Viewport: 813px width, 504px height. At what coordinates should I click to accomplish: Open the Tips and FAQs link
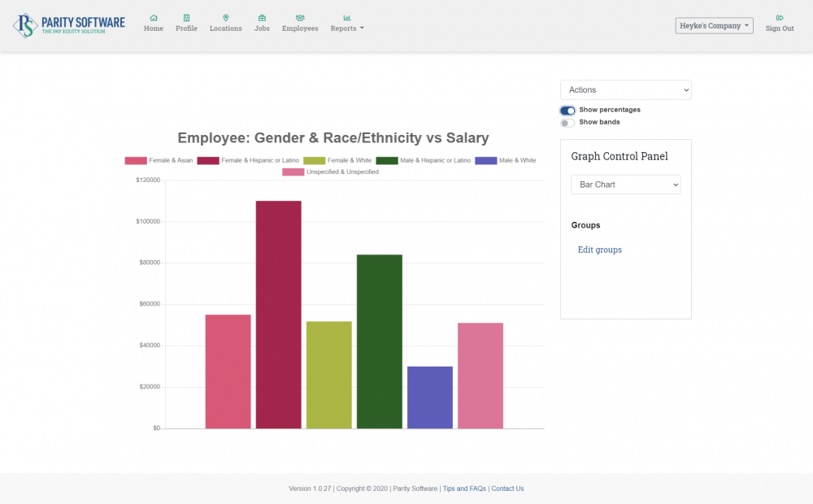point(464,489)
